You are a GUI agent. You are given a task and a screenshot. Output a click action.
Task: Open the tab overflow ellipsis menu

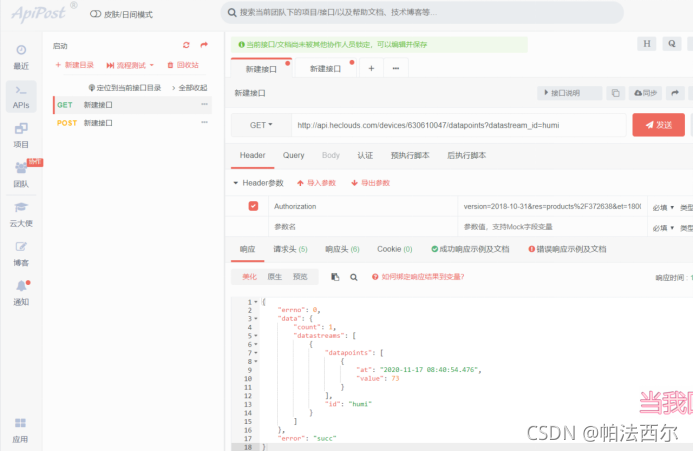click(396, 69)
